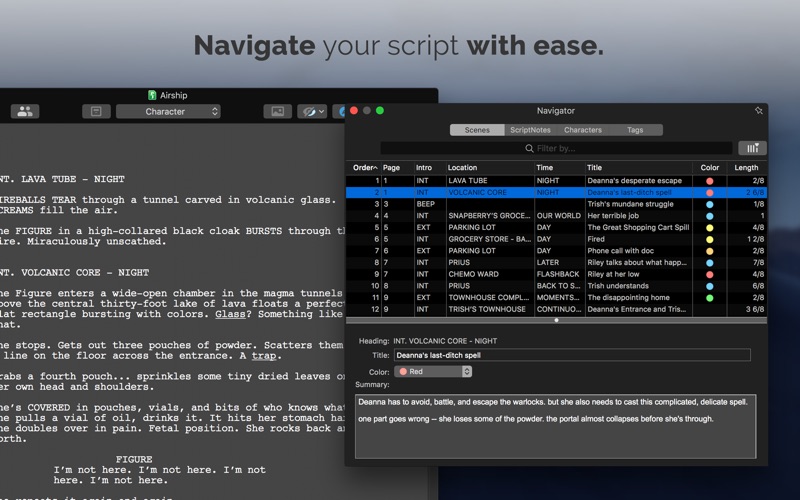The height and width of the screenshot is (500, 800).
Task: Select Trish's mundane struggle row
Action: [x=556, y=204]
